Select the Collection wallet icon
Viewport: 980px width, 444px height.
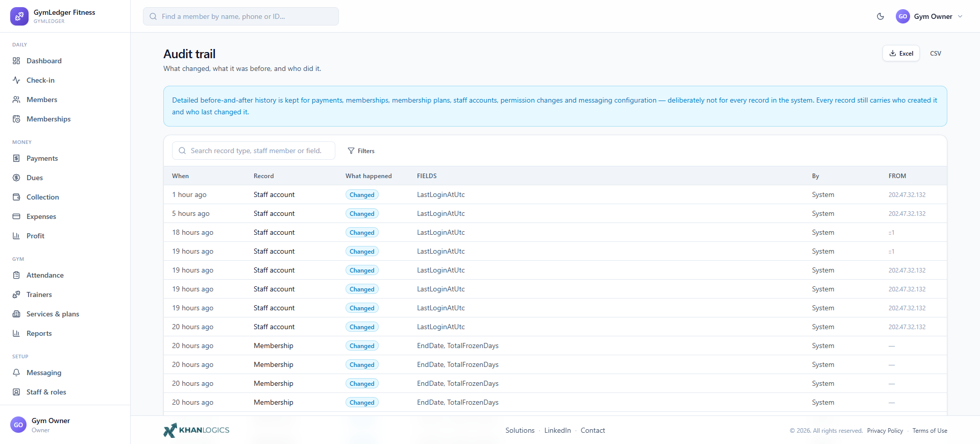pos(16,197)
